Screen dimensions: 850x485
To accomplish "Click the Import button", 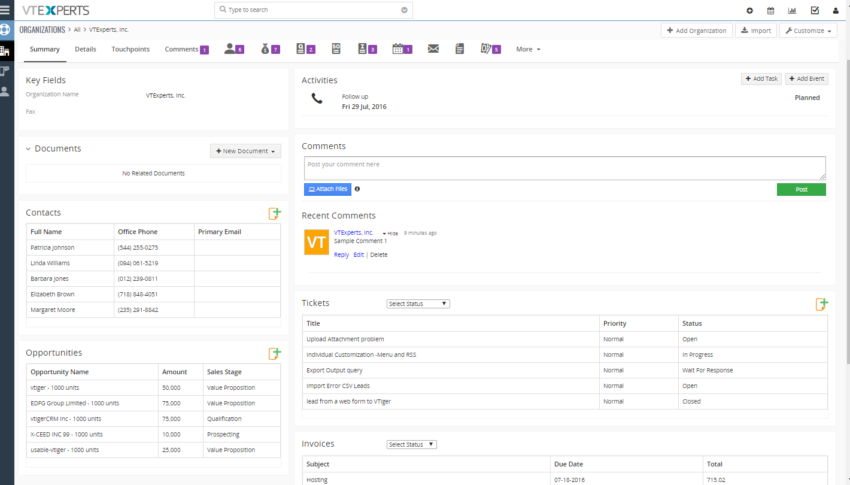I will pos(756,30).
